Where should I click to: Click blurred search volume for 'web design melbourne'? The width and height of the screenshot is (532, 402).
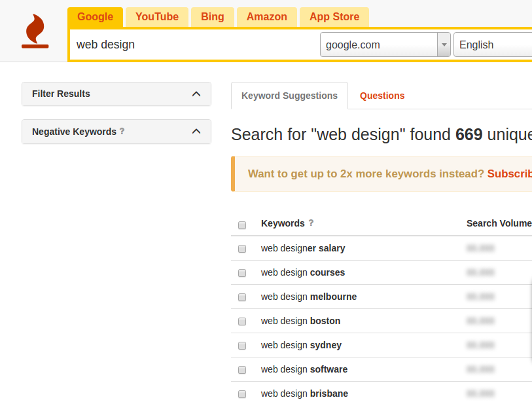[480, 297]
